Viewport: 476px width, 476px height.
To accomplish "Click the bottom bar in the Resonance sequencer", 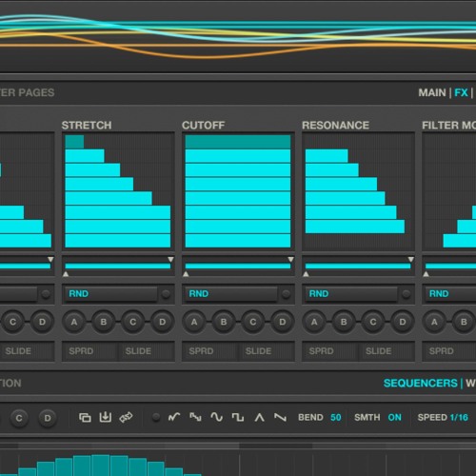I will click(x=355, y=227).
